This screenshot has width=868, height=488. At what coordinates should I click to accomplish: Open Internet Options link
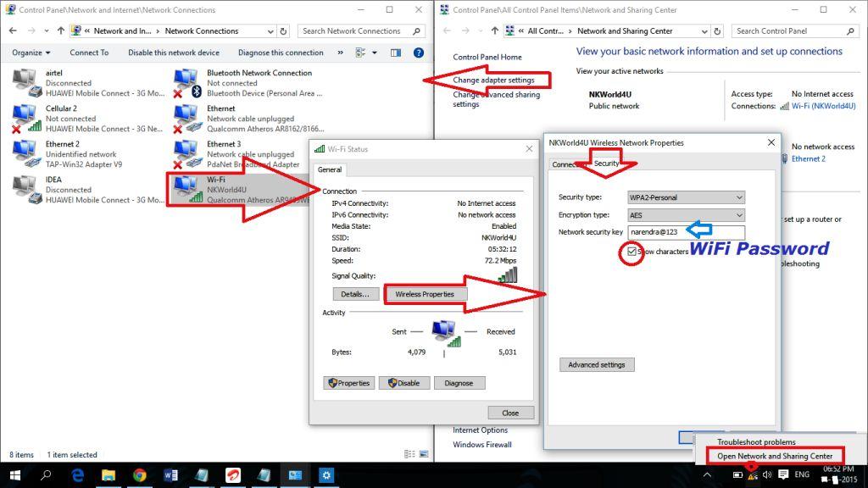(x=480, y=430)
